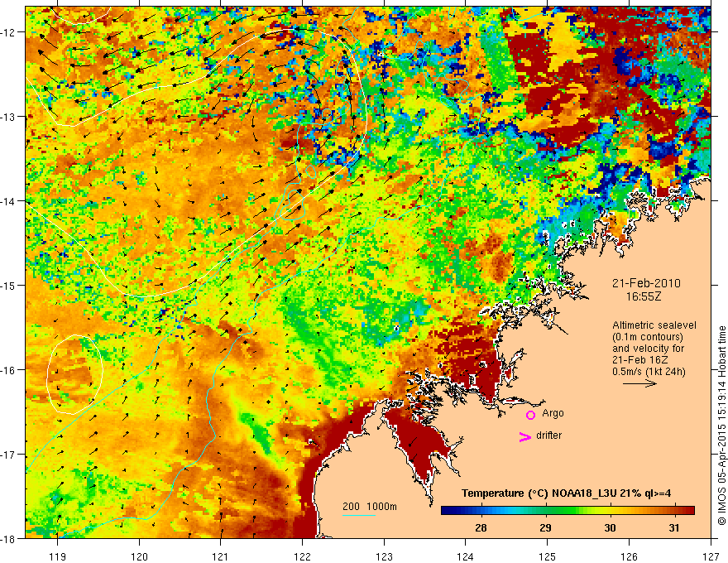Click the time text 16:55Z
Screen dimensions: 728x563
pos(643,296)
